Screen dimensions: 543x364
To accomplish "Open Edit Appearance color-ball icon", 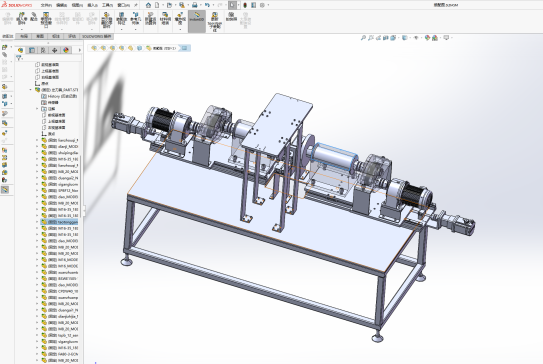I will [x=427, y=38].
